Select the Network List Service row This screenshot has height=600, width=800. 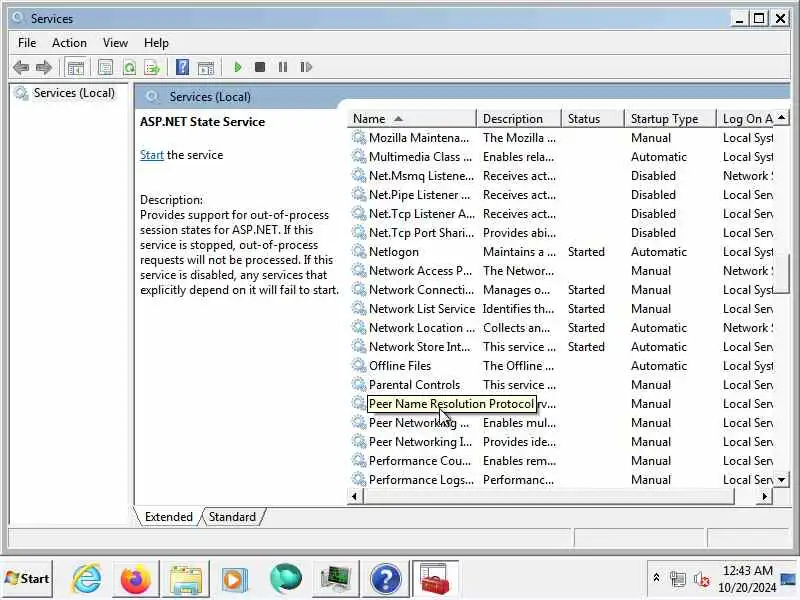562,309
